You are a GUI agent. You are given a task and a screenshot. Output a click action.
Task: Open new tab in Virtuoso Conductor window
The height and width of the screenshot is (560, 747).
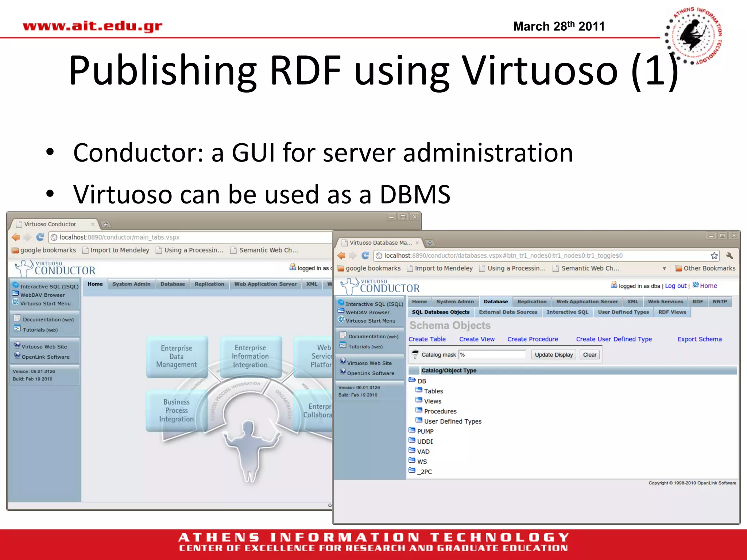coord(105,224)
